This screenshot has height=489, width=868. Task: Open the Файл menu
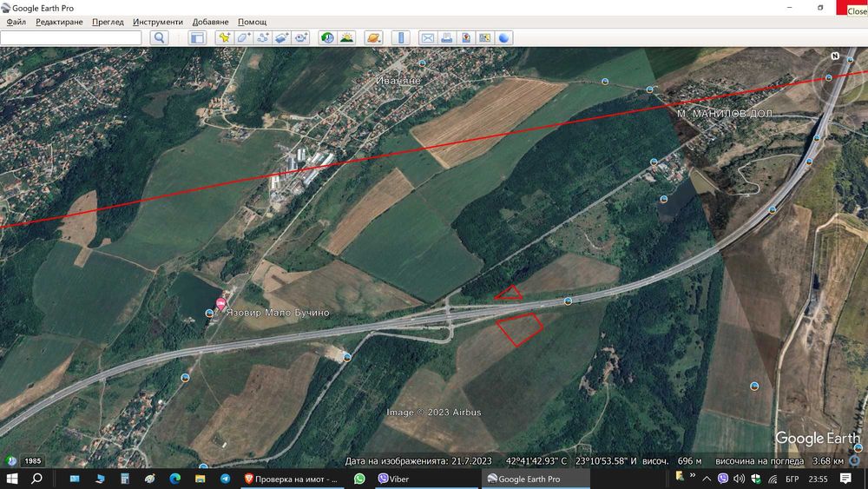click(x=16, y=22)
